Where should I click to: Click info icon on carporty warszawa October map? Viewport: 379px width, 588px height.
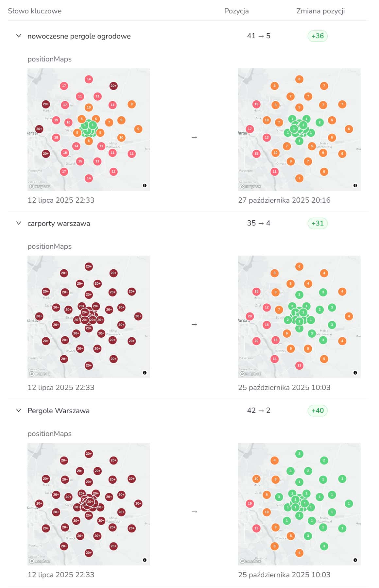(355, 373)
